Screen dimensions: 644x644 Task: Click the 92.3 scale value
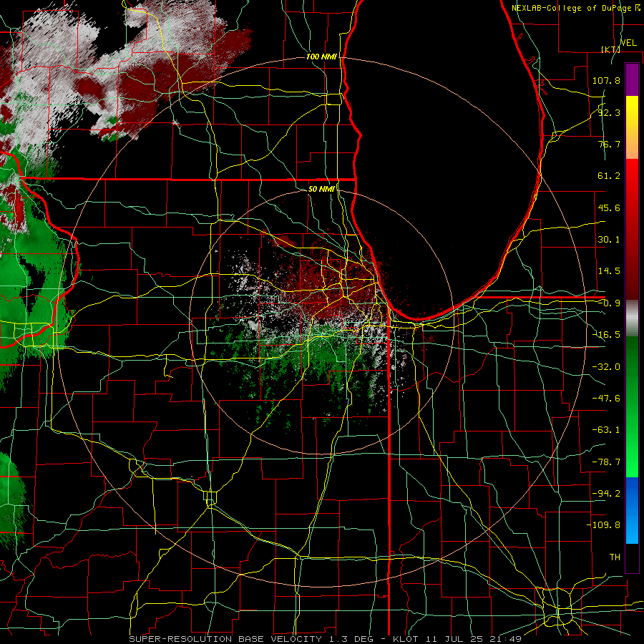click(x=609, y=112)
